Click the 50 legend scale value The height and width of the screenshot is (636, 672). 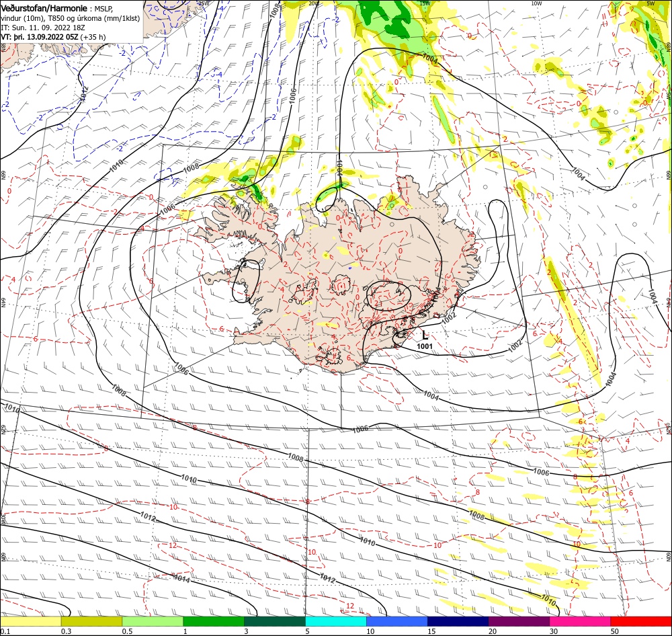pyautogui.click(x=615, y=631)
